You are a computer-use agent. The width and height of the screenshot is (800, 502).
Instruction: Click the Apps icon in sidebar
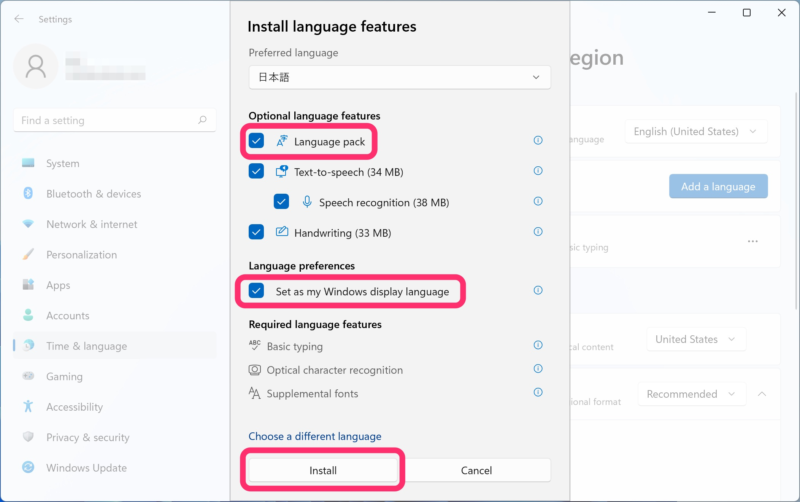[x=28, y=285]
